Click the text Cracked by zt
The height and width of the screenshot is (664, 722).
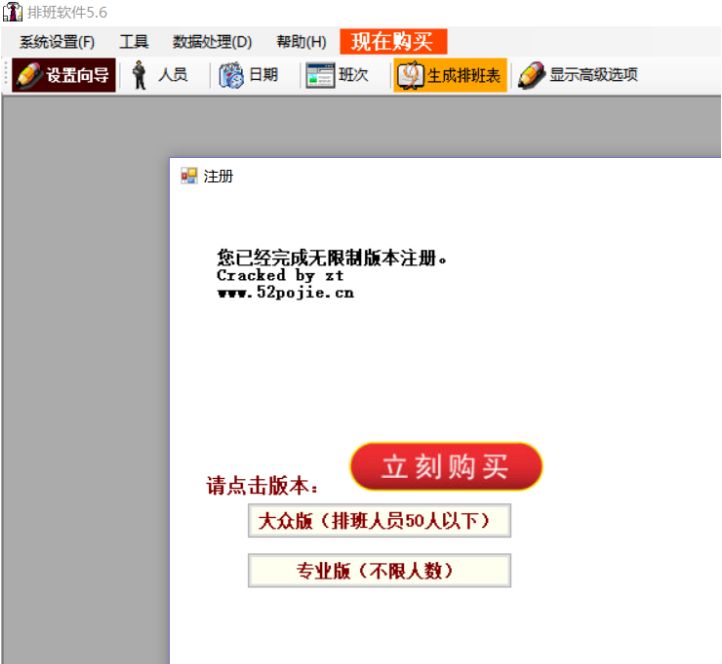280,275
